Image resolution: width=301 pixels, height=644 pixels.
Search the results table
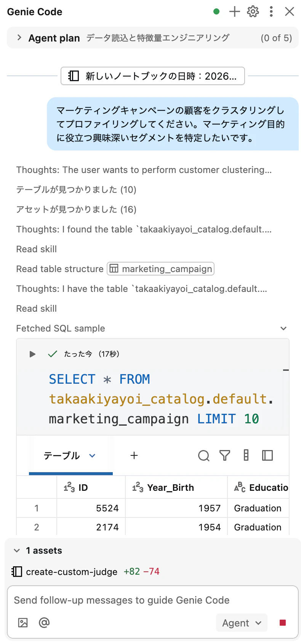pyautogui.click(x=204, y=455)
